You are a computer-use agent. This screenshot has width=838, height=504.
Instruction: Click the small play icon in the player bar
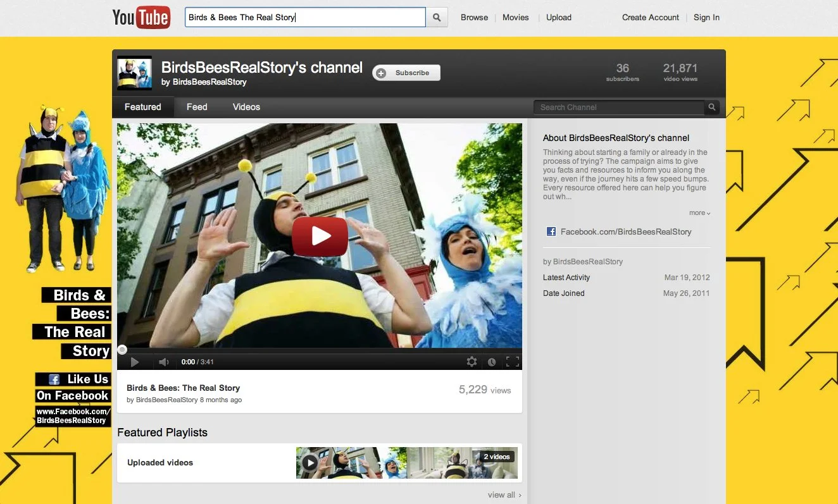tap(134, 362)
